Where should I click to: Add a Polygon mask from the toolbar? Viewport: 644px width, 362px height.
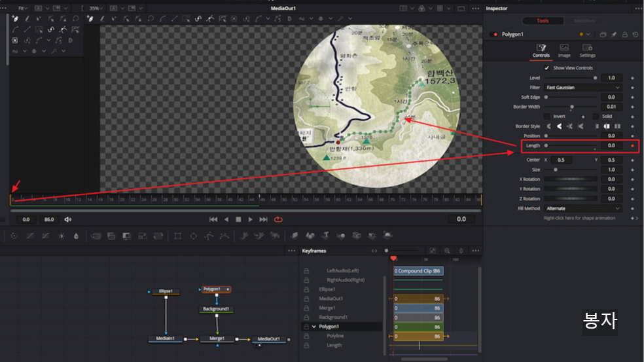(x=209, y=236)
